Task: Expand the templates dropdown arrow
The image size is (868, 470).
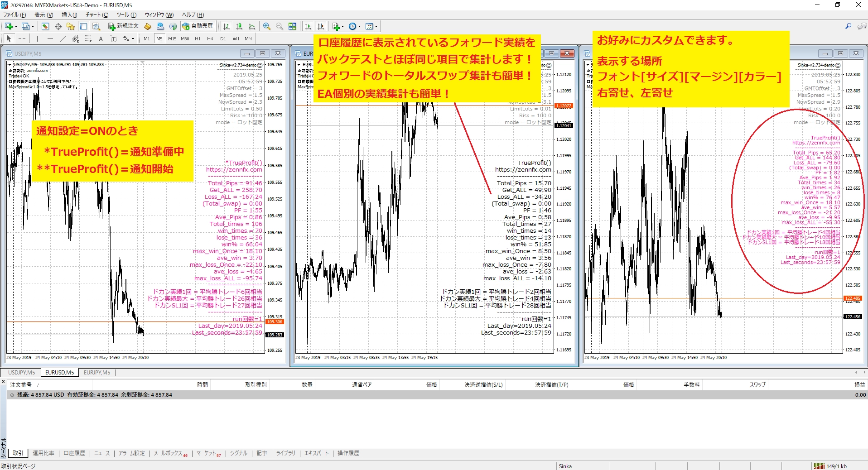Action: coord(376,26)
